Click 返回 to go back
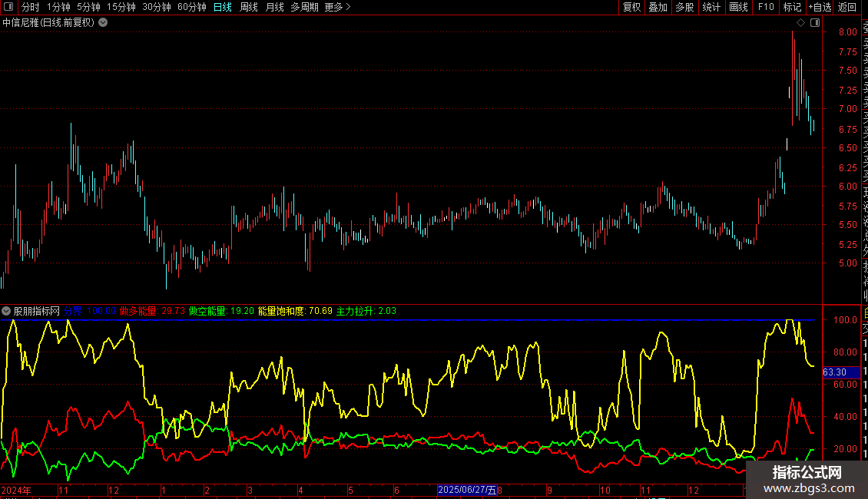Viewport: 868px width, 499px height. (x=847, y=7)
